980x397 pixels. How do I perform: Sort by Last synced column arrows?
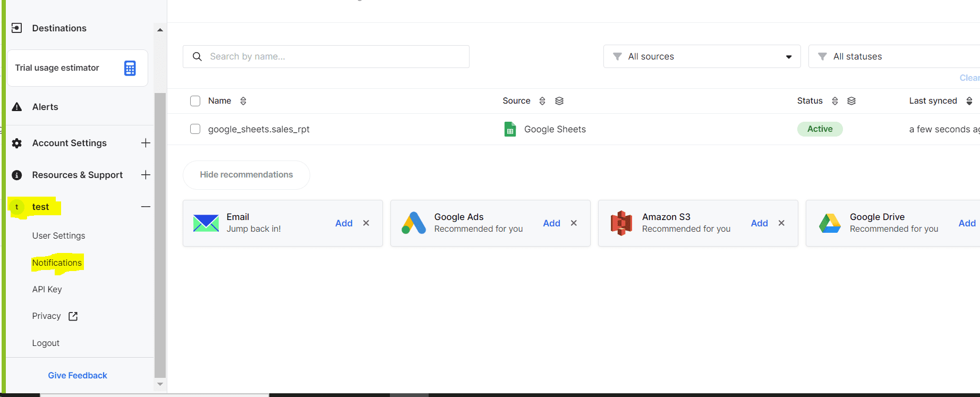coord(969,101)
